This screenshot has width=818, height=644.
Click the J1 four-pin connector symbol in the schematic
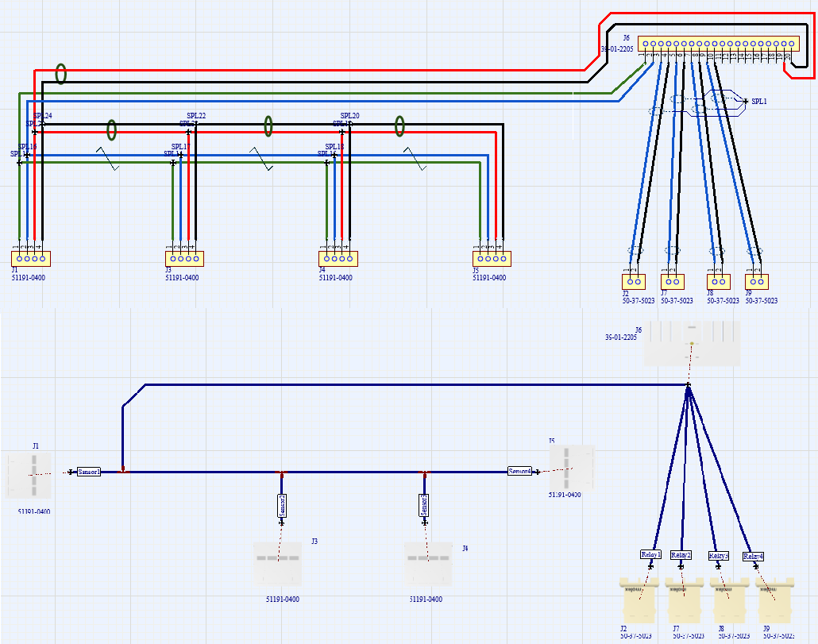coord(31,259)
